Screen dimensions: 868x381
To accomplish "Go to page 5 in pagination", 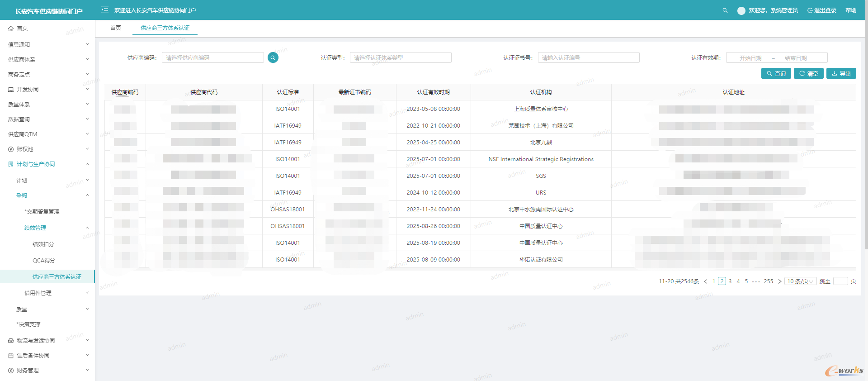I will click(746, 281).
